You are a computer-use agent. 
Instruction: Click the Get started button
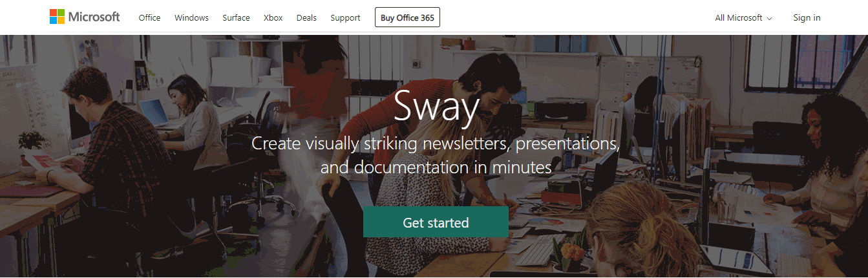(x=436, y=222)
